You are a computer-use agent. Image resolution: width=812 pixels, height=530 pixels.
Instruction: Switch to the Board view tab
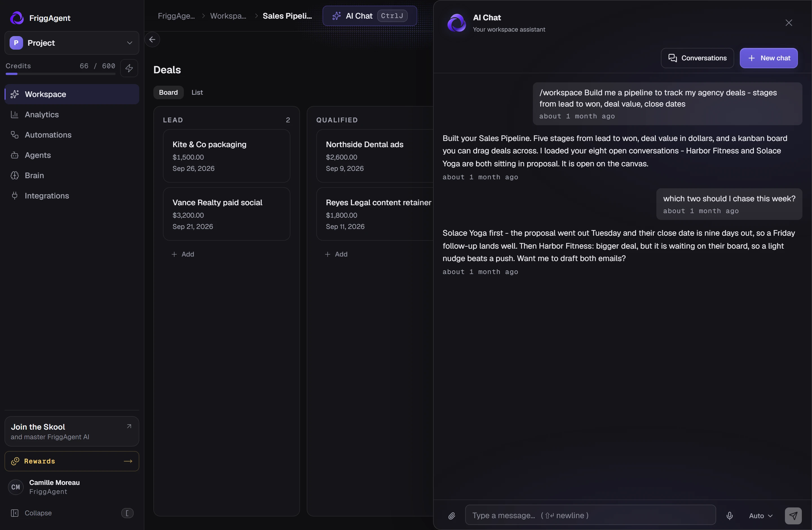[168, 92]
